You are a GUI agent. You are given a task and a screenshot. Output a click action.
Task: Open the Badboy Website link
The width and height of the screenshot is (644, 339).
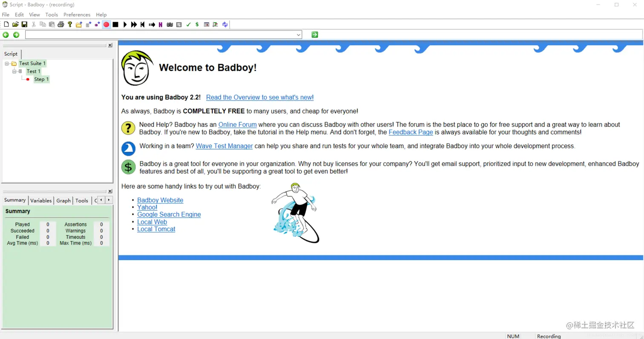(160, 200)
